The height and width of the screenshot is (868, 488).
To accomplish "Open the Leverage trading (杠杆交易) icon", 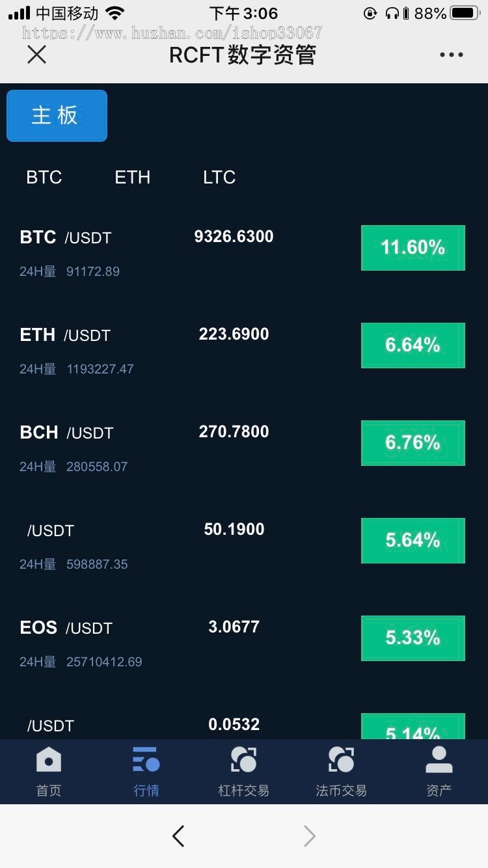I will pyautogui.click(x=243, y=760).
